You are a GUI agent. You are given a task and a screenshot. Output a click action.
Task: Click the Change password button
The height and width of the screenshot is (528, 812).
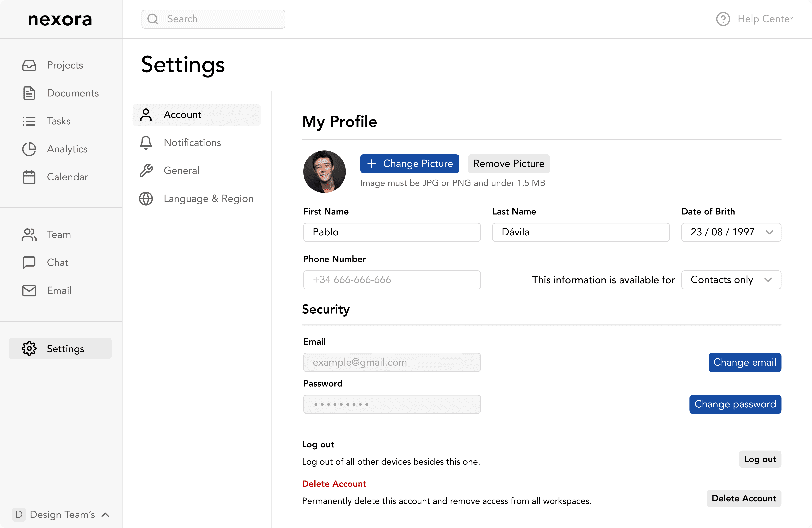pyautogui.click(x=735, y=404)
